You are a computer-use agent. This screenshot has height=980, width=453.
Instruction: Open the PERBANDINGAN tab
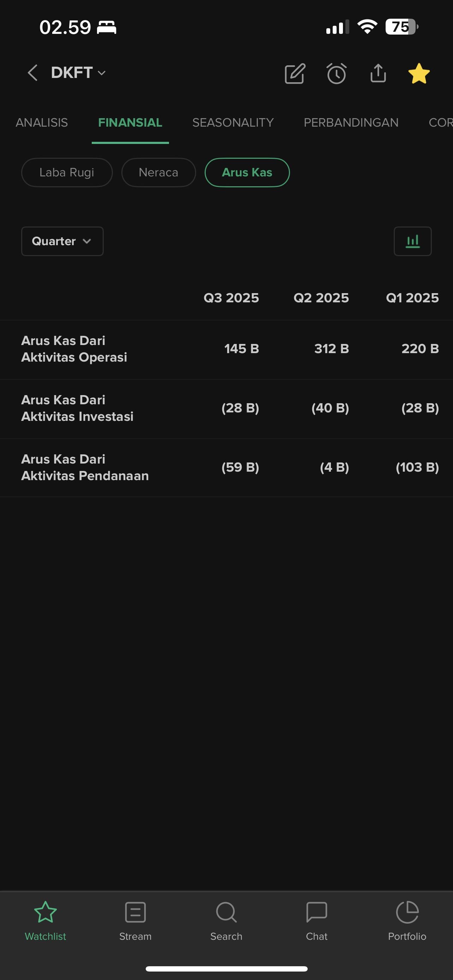point(351,122)
